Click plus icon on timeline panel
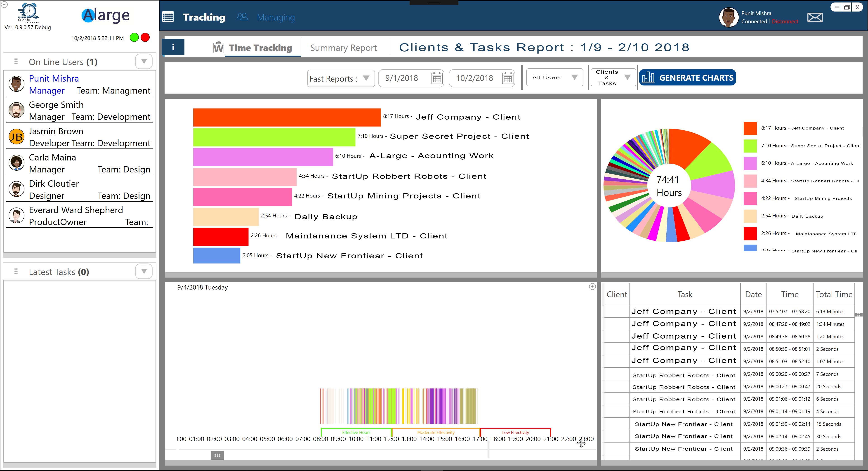 (592, 287)
